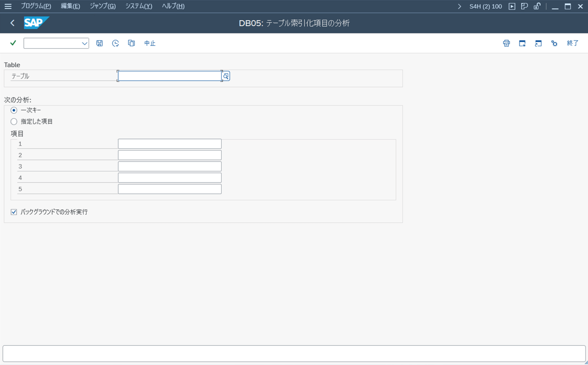Image resolution: width=588 pixels, height=365 pixels.
Task: Open a new session via window-star icon
Action: coord(523,43)
